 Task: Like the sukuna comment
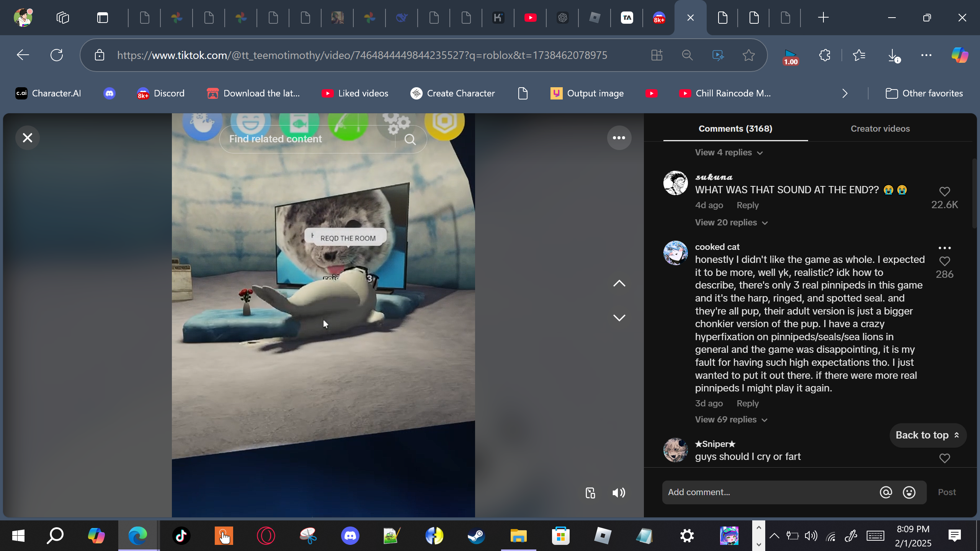(944, 191)
